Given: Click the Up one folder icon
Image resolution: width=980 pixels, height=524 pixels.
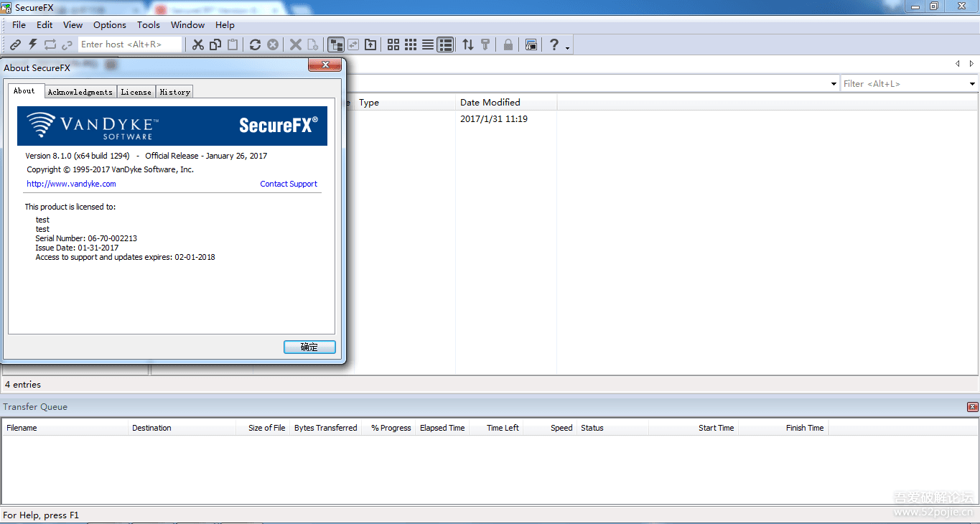Looking at the screenshot, I should pyautogui.click(x=370, y=45).
